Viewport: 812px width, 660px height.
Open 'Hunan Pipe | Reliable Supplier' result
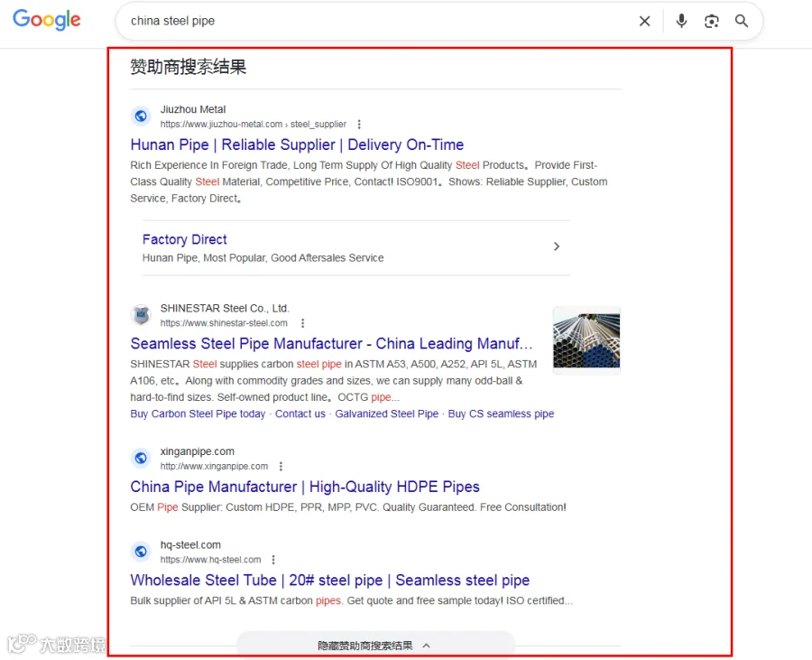297,144
